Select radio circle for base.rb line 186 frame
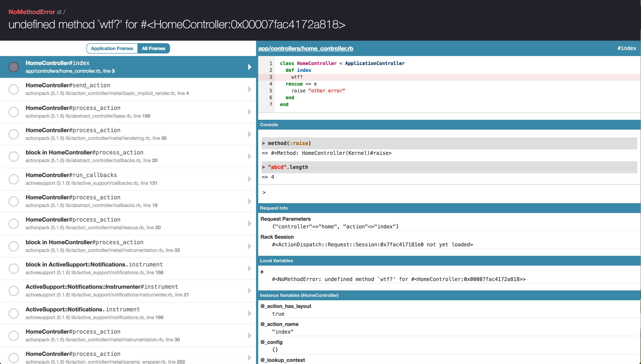This screenshot has width=641, height=364. click(x=14, y=112)
